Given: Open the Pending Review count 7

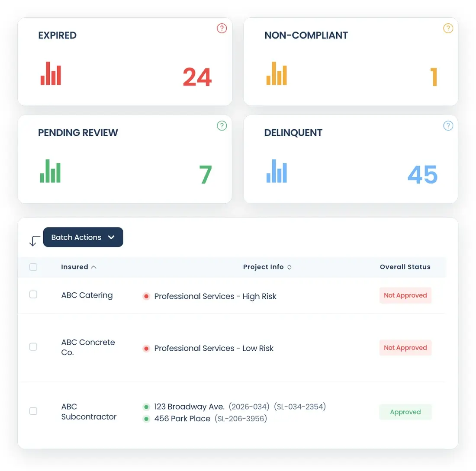Looking at the screenshot, I should pyautogui.click(x=206, y=174).
